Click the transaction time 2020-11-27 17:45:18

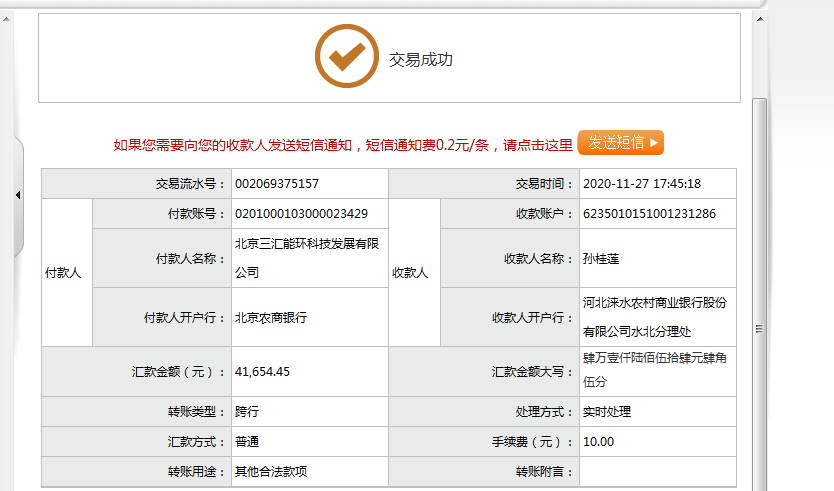[642, 184]
